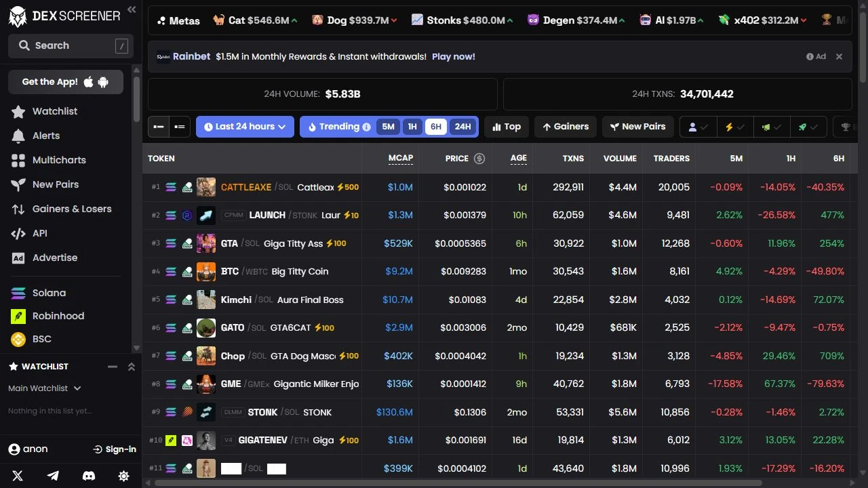The width and height of the screenshot is (868, 488).
Task: Dismiss the Rainbet ad banner
Action: pyautogui.click(x=839, y=57)
